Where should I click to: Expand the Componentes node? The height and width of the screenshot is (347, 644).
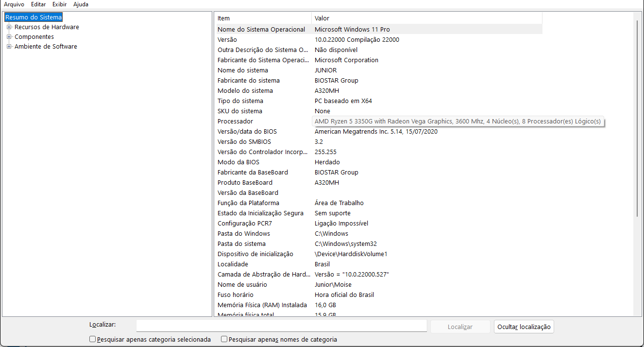[x=9, y=37]
